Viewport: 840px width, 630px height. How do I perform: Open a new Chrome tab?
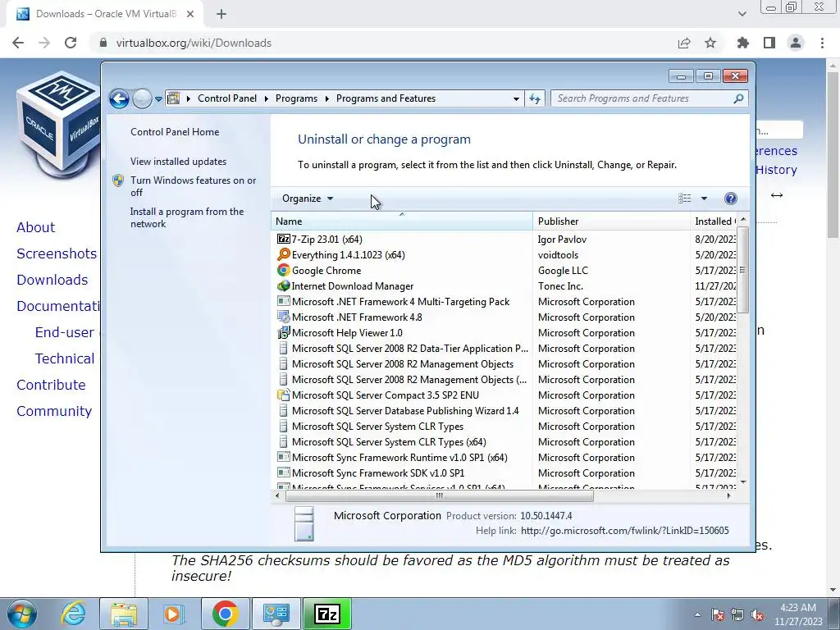pos(221,15)
